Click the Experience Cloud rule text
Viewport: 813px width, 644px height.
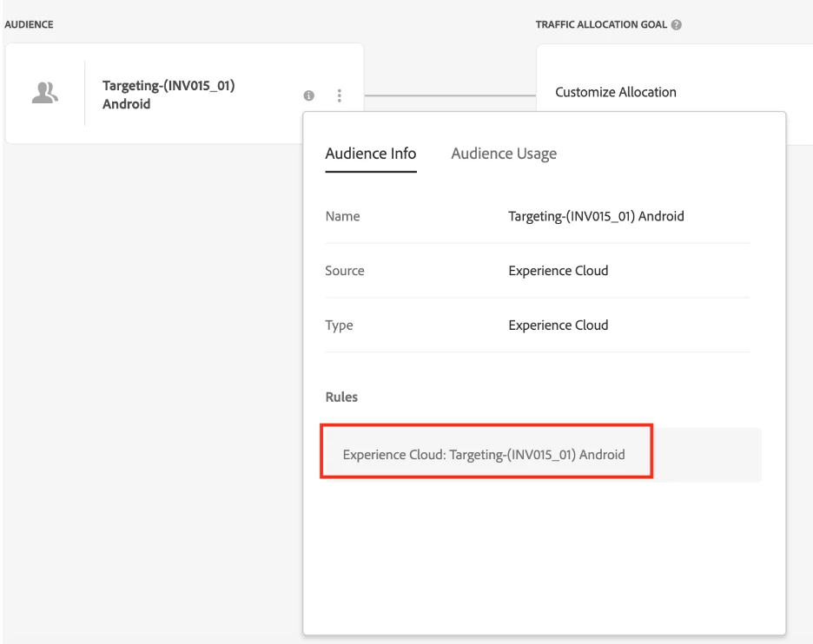tap(483, 455)
